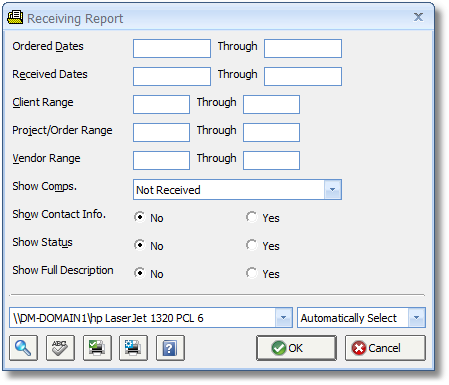Click the Cancel button

(x=385, y=348)
